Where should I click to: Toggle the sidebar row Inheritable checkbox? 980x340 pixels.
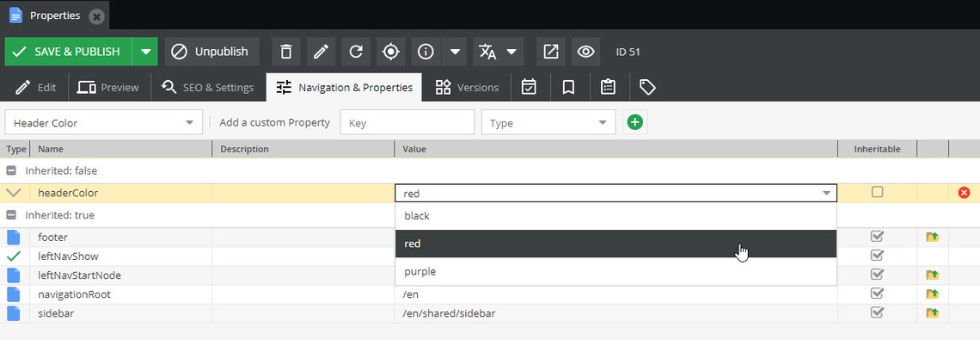click(x=878, y=312)
